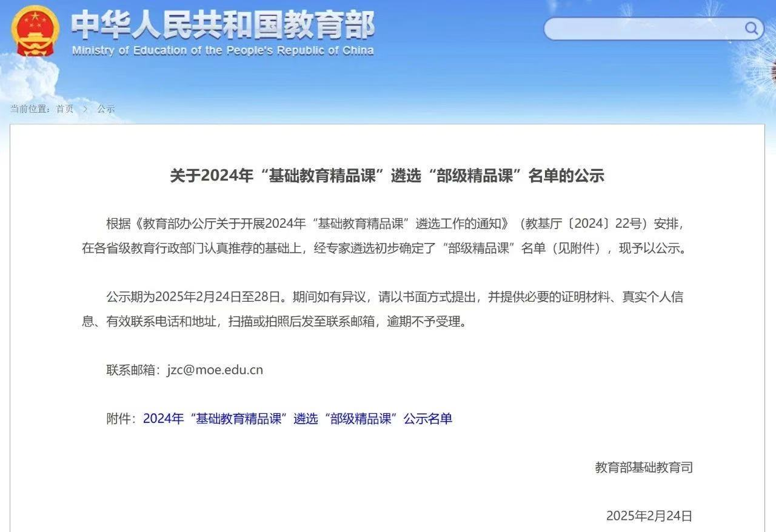Click the 中华人民共和国教育部 site title
The image size is (776, 532).
(x=222, y=24)
